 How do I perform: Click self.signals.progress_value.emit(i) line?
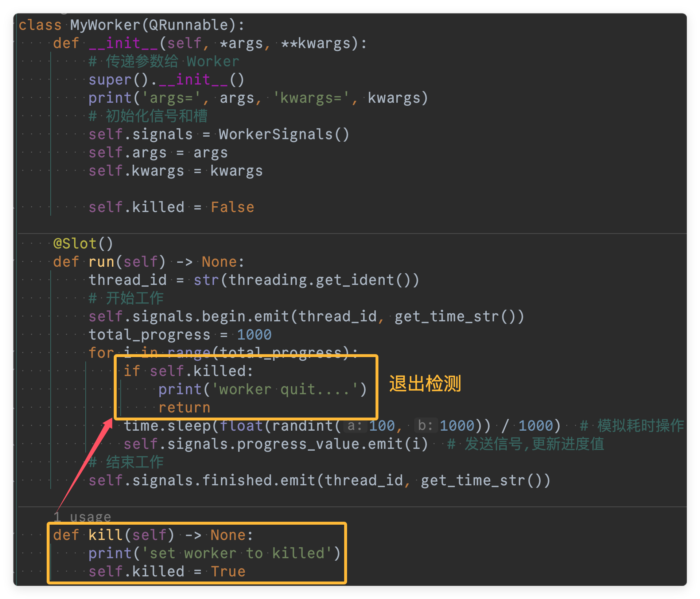coord(276,444)
